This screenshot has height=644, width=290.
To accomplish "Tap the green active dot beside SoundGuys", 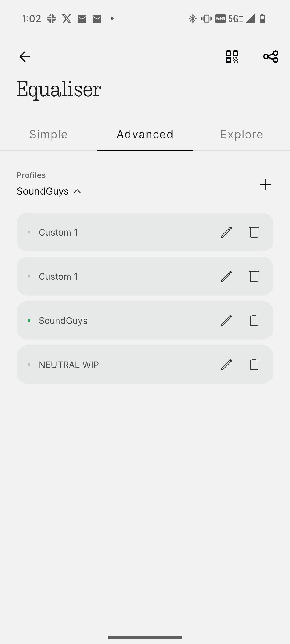I will pyautogui.click(x=29, y=320).
